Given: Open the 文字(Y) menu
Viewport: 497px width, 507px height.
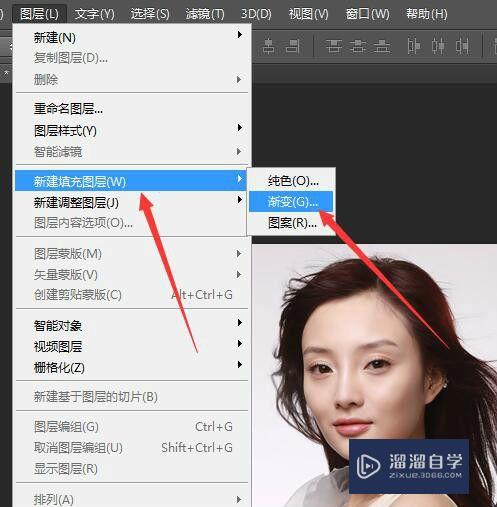Looking at the screenshot, I should 94,14.
